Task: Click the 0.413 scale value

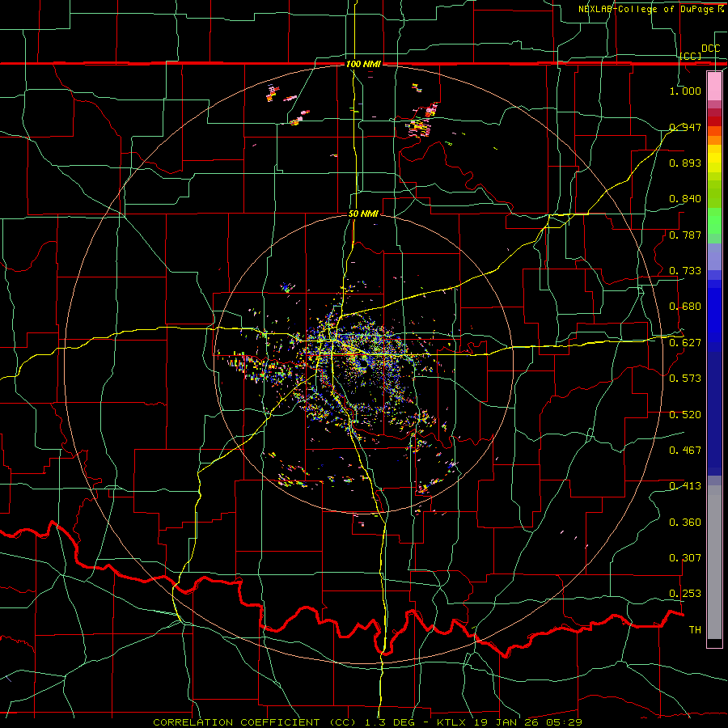Action: tap(685, 486)
